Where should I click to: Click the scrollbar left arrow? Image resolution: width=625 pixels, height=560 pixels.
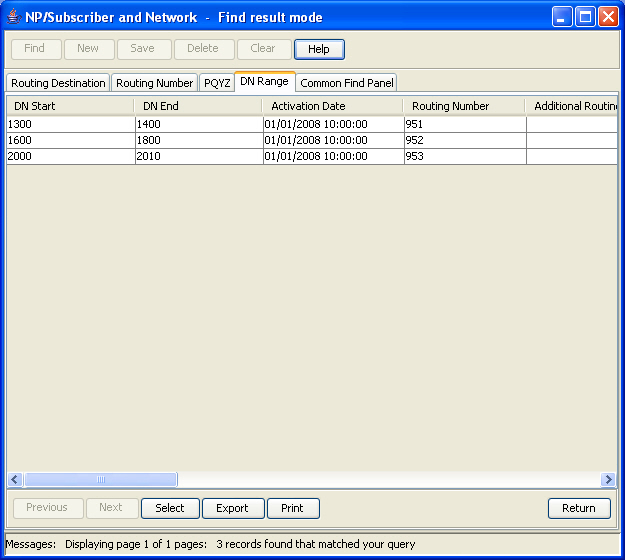tap(15, 479)
